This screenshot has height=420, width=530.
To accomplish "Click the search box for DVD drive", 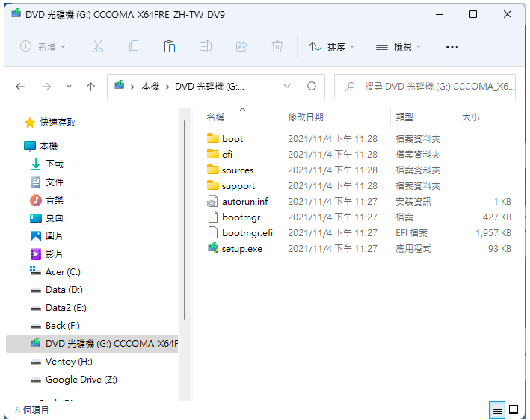I will pyautogui.click(x=425, y=87).
